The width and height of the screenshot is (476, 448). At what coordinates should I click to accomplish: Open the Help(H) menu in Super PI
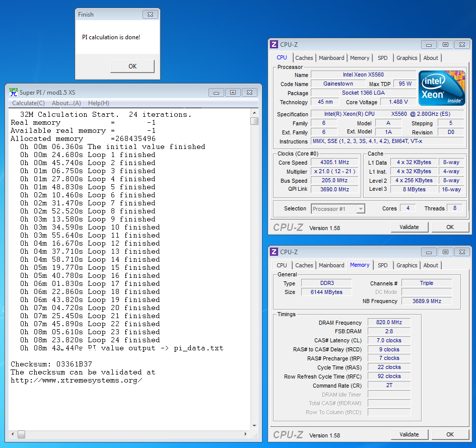(x=98, y=103)
